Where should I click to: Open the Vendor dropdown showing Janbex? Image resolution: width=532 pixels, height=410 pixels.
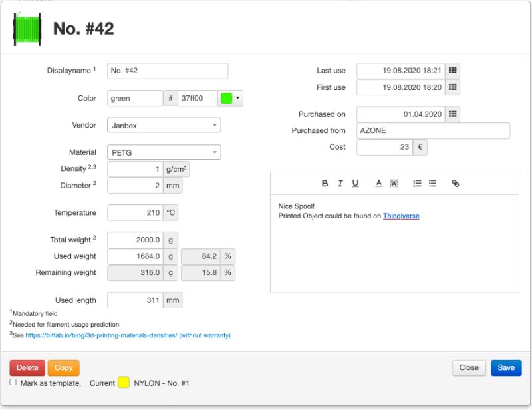pos(164,125)
